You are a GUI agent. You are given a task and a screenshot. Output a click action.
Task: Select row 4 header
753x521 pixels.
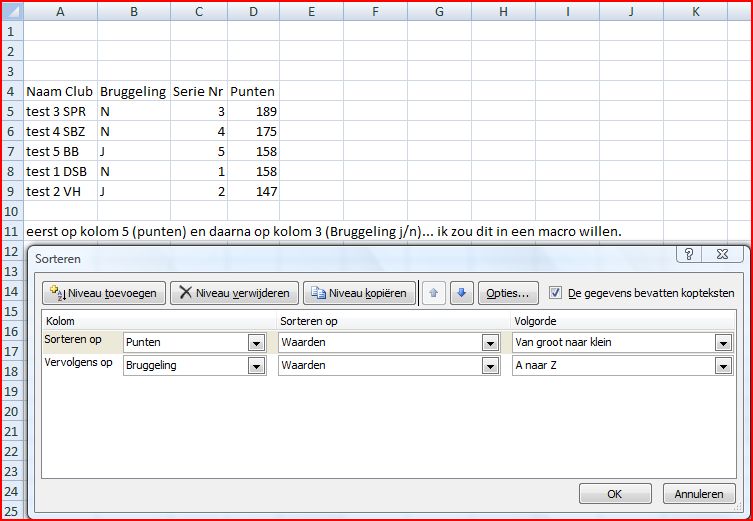tap(12, 91)
